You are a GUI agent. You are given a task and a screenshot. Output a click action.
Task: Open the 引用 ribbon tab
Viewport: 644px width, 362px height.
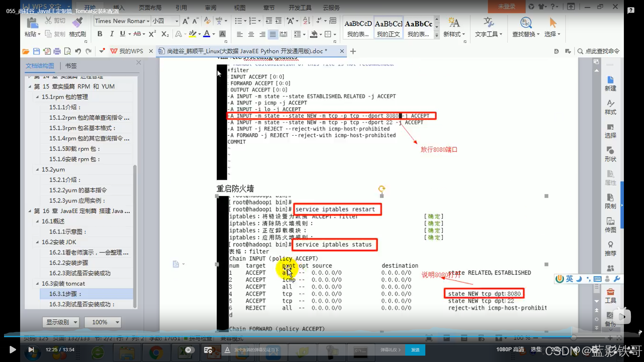tap(181, 7)
